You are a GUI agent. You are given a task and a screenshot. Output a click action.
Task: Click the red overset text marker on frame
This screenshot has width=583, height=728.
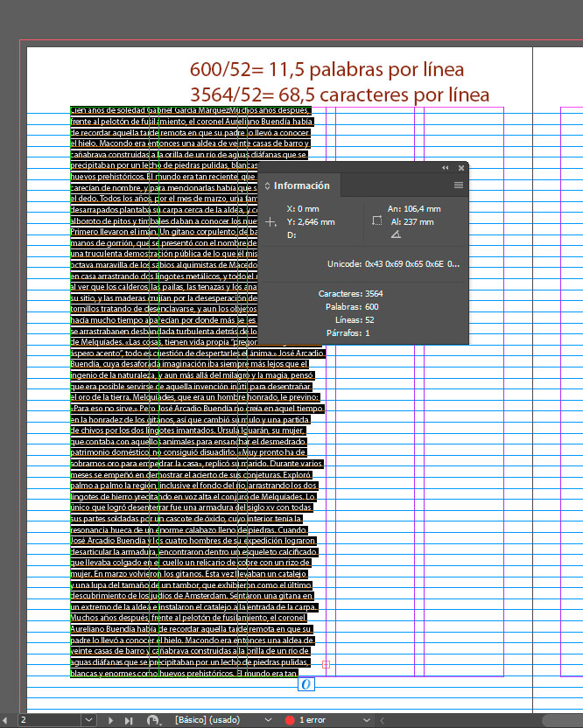click(327, 665)
